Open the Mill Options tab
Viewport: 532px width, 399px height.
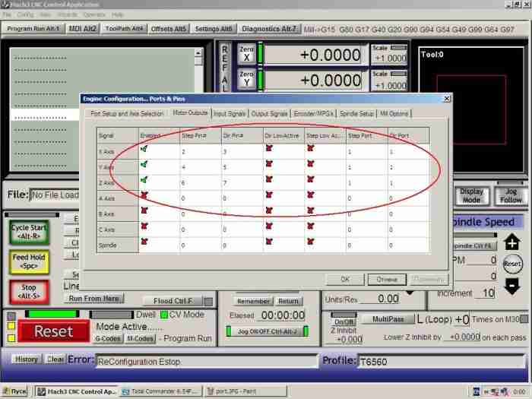pos(394,114)
